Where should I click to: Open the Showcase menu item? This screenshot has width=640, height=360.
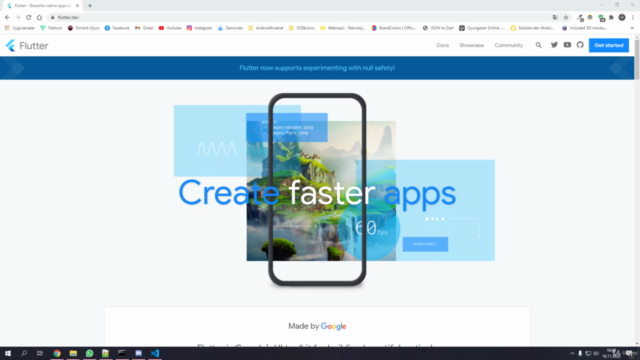(471, 45)
